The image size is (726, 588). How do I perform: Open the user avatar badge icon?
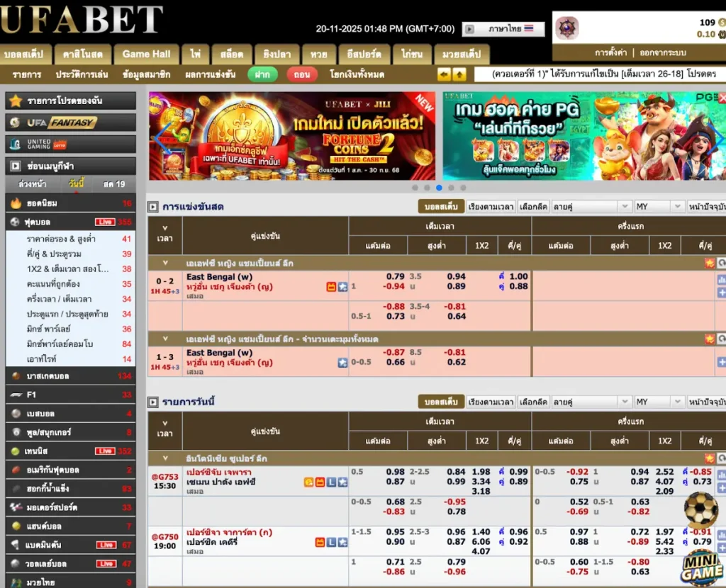[567, 28]
